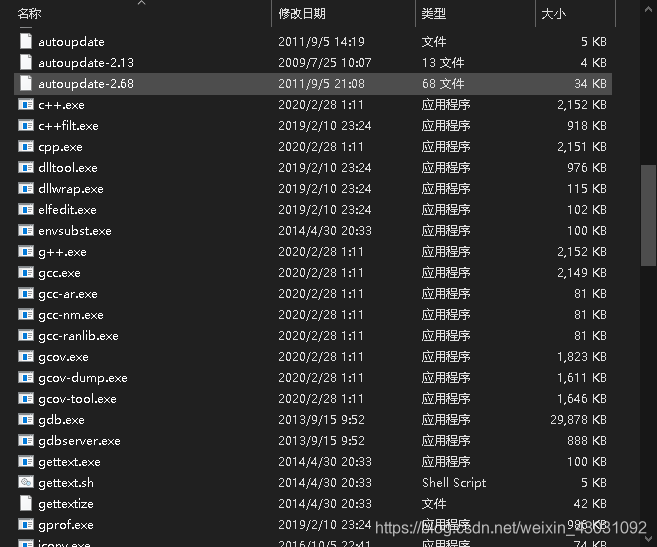Click the 2009/7/25 10:07 date cell

[325, 62]
